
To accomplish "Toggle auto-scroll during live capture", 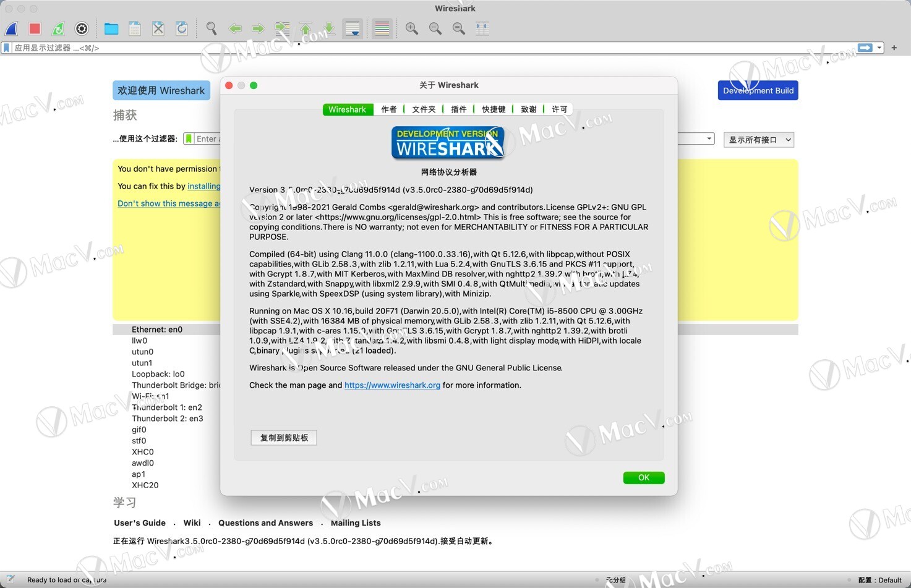I will 353,28.
